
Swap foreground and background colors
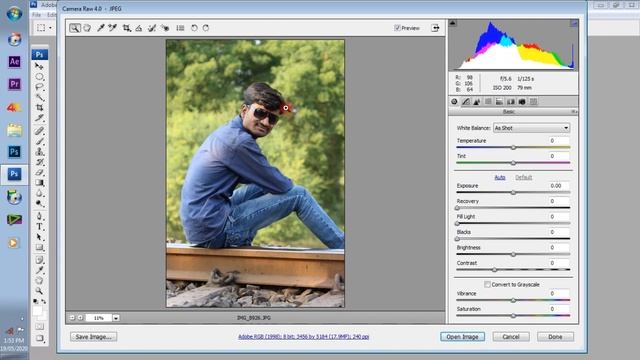click(43, 301)
